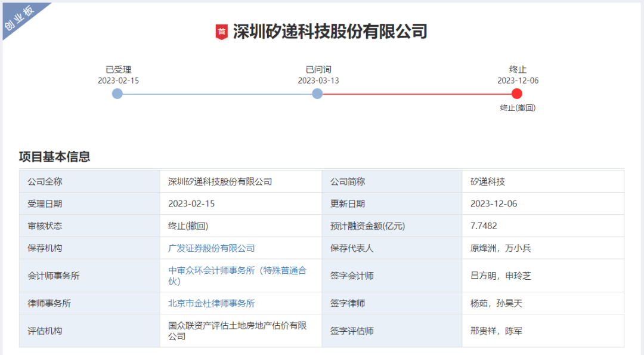Click the 2023-03-13 date on the timeline
644x355 pixels.
[x=318, y=81]
